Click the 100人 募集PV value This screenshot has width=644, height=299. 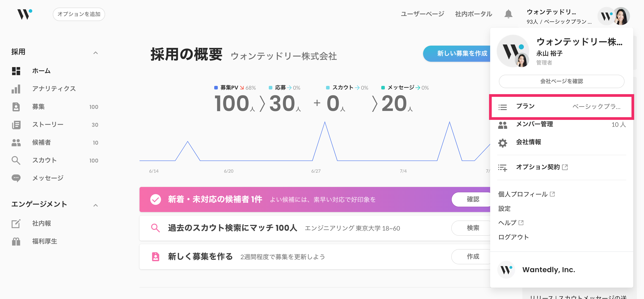tap(235, 104)
